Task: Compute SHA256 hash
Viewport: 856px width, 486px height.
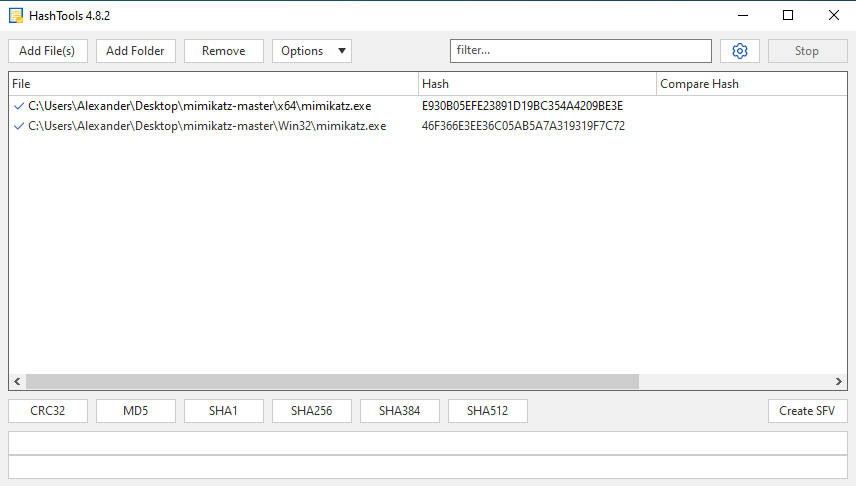Action: (312, 411)
